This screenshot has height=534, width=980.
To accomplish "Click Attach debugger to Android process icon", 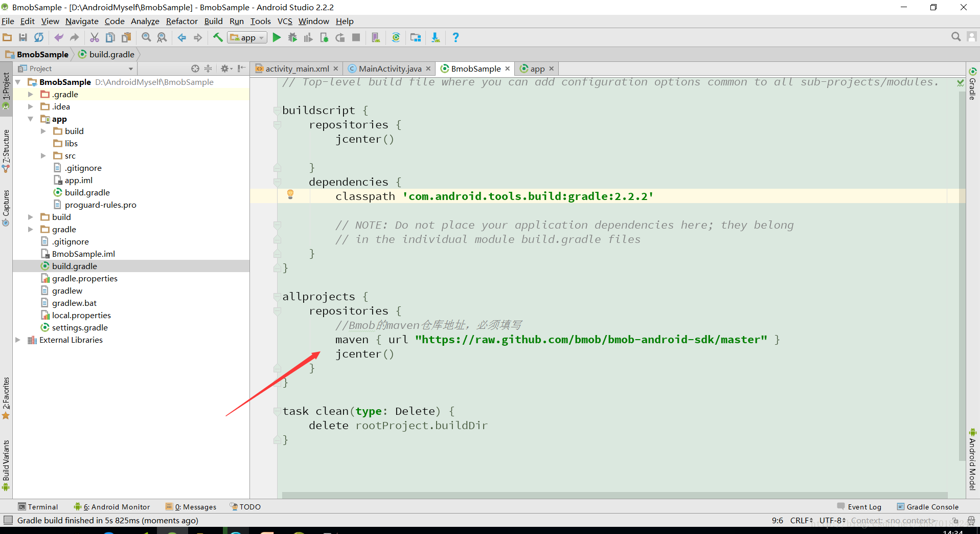I will click(324, 37).
